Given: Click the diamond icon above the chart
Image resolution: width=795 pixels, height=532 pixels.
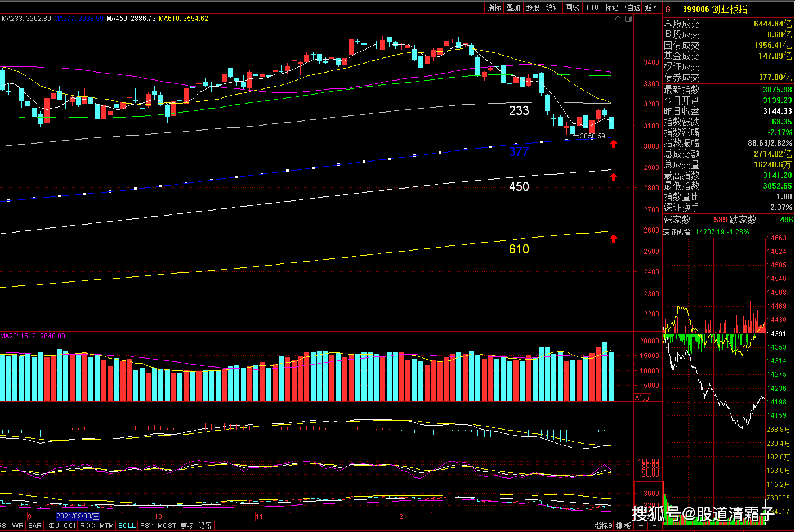Looking at the screenshot, I should click(618, 19).
